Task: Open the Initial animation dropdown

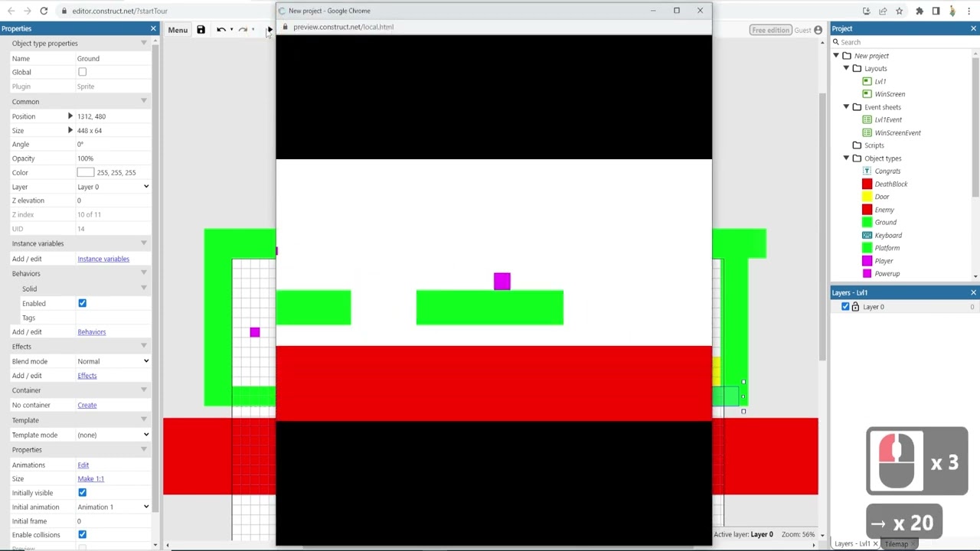Action: point(113,507)
